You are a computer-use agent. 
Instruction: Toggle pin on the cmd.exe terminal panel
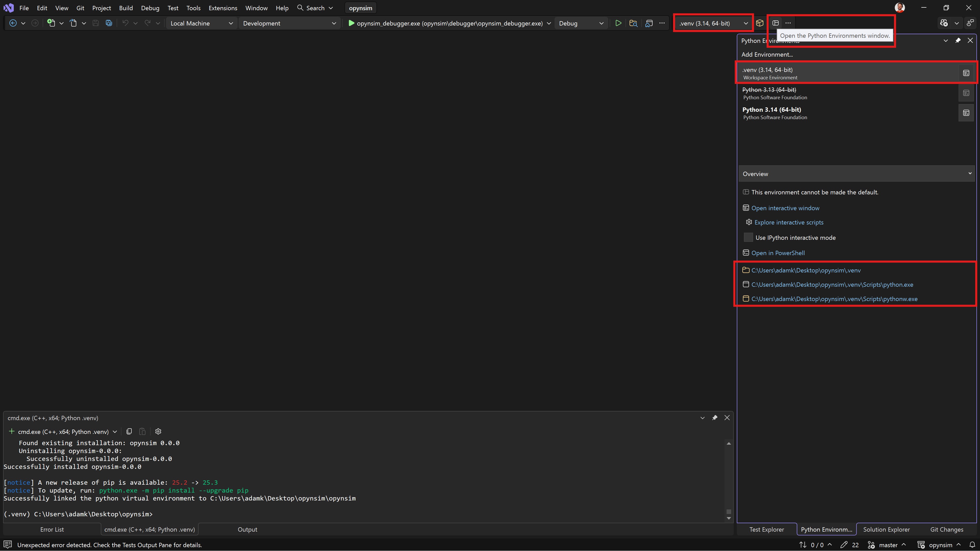tap(715, 418)
